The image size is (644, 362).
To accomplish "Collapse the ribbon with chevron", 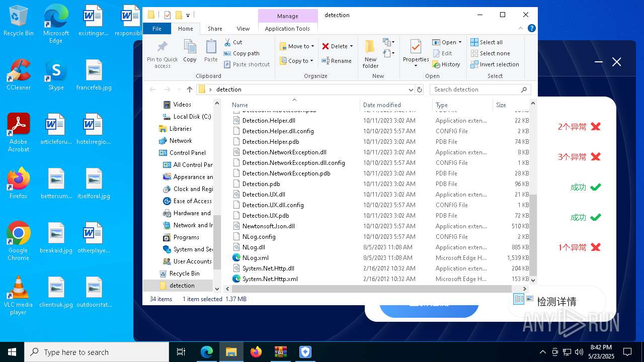I will click(521, 29).
